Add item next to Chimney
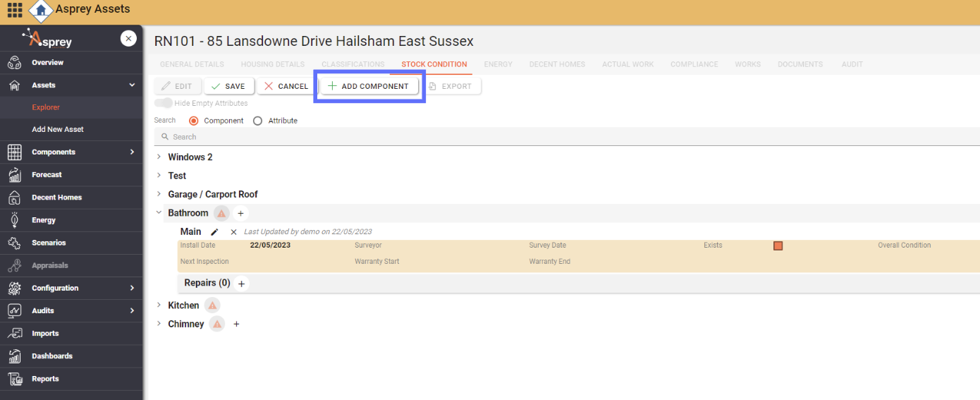Screen dimensions: 980x400 pos(236,325)
